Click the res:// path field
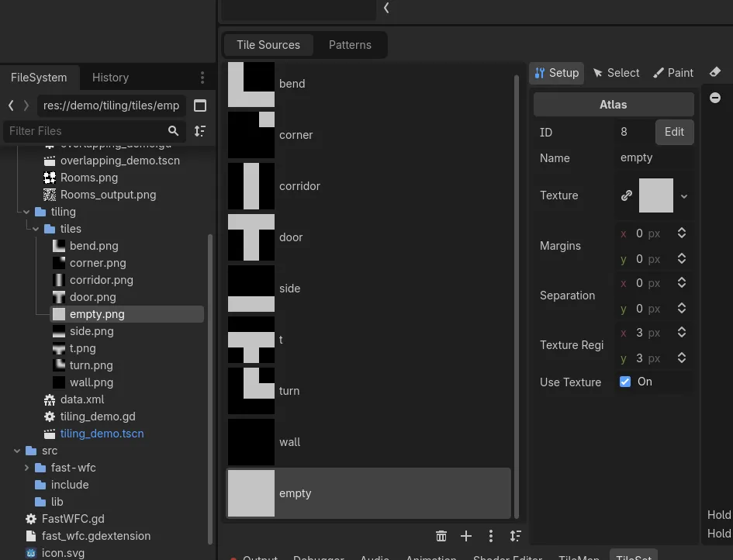 [111, 105]
